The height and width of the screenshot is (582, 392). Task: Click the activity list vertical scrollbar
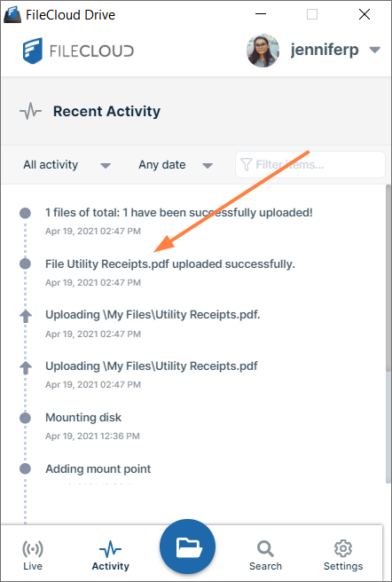pyautogui.click(x=388, y=334)
